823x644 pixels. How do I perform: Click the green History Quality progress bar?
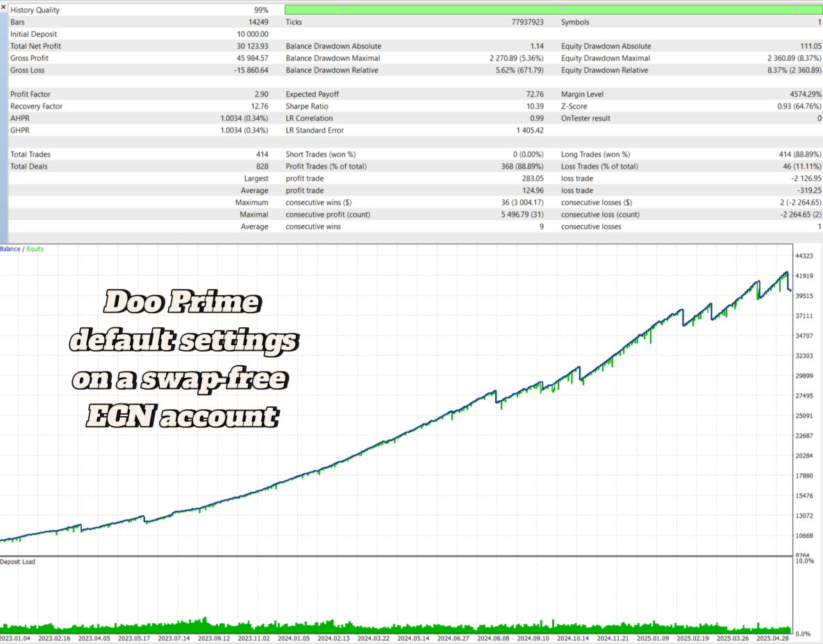[554, 10]
